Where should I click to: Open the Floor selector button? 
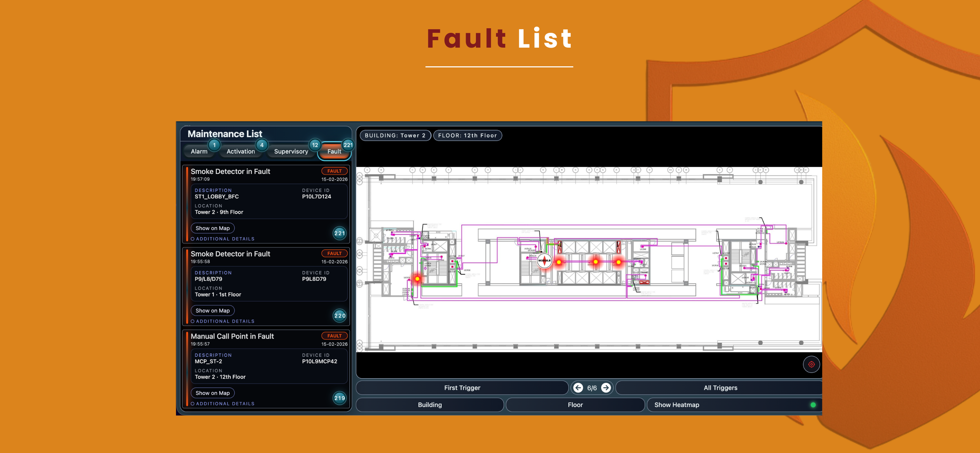pos(575,405)
